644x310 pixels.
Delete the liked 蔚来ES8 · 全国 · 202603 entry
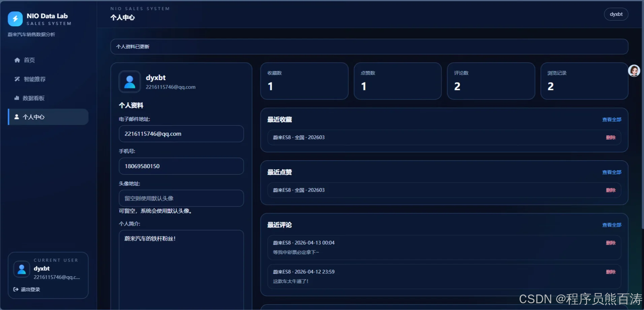click(611, 190)
